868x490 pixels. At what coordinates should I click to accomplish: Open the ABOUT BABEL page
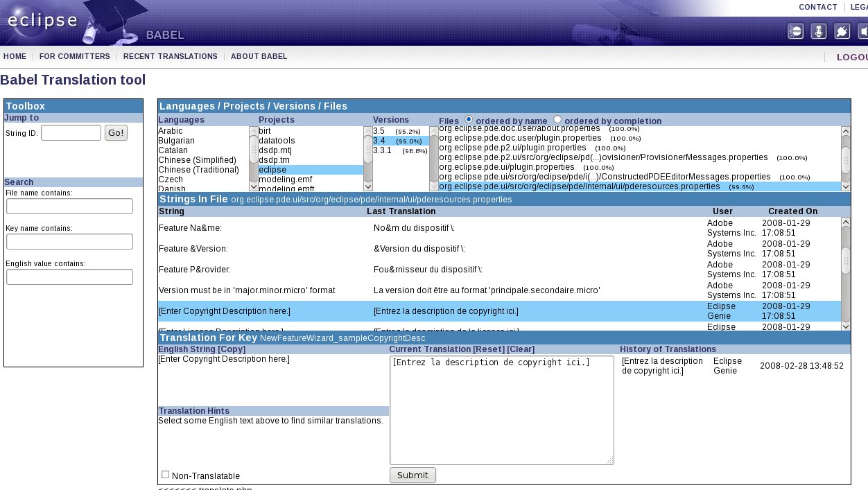[259, 56]
